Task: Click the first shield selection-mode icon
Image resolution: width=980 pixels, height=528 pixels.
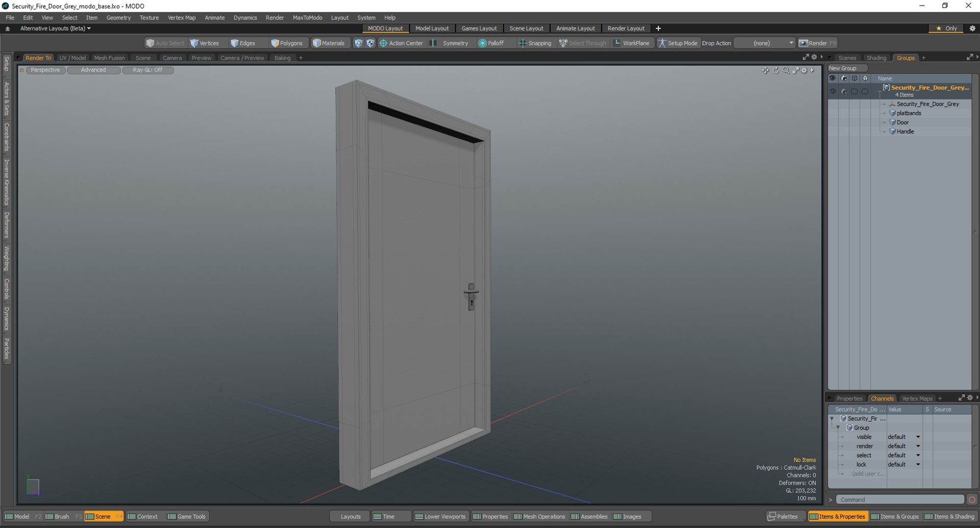Action: [x=358, y=43]
